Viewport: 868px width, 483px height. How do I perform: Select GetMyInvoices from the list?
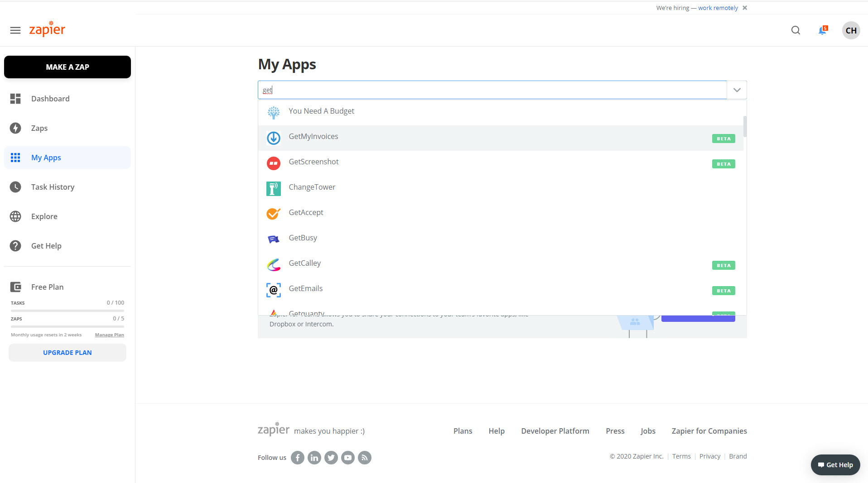click(501, 138)
